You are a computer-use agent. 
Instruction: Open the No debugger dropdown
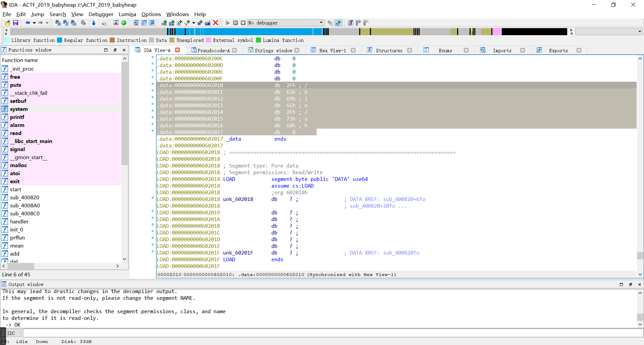click(321, 23)
